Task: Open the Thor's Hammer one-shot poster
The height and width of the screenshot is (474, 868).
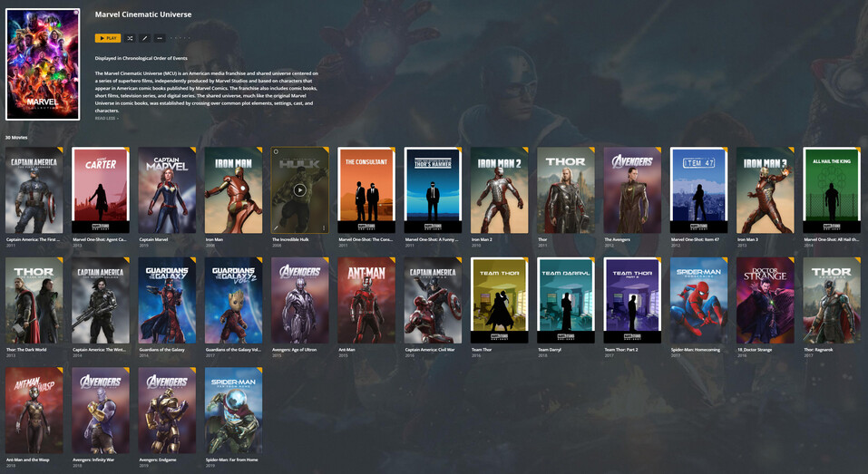Action: pyautogui.click(x=433, y=190)
